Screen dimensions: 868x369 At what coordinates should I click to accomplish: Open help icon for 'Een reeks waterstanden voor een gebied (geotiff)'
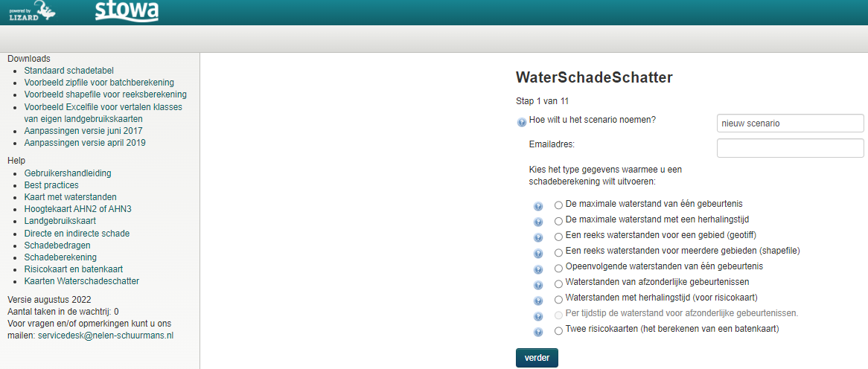(538, 237)
